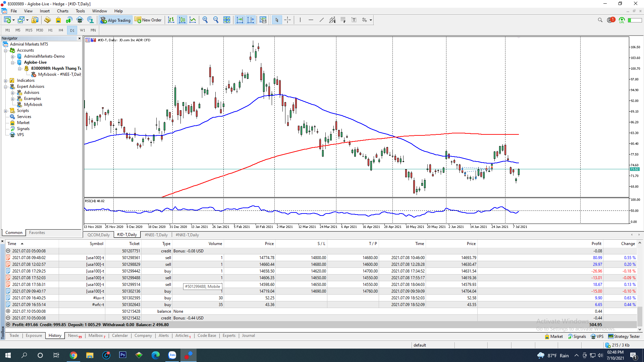
Task: Click the New Order button
Action: tap(148, 20)
